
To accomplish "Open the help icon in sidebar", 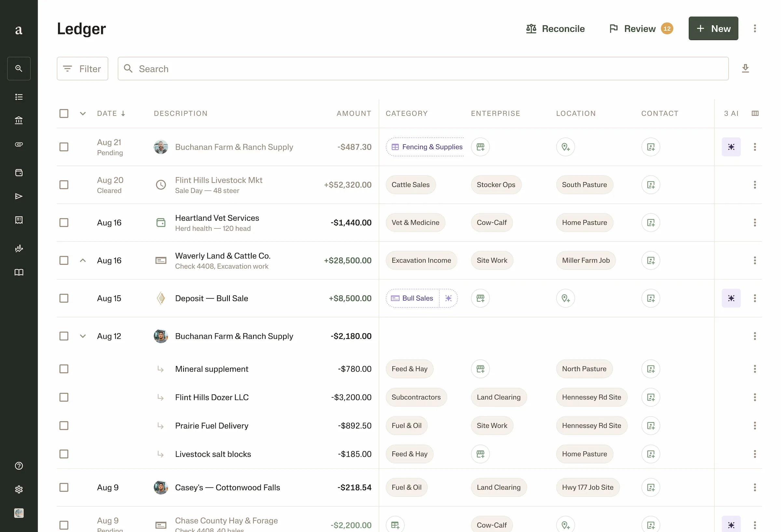I will point(19,466).
